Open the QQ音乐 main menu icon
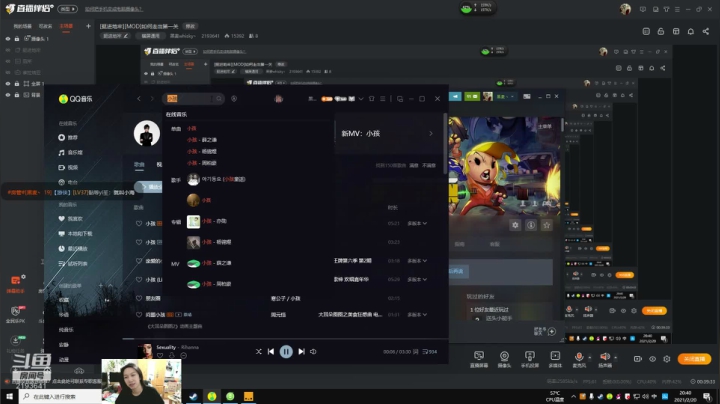This screenshot has height=404, width=720. 382,99
